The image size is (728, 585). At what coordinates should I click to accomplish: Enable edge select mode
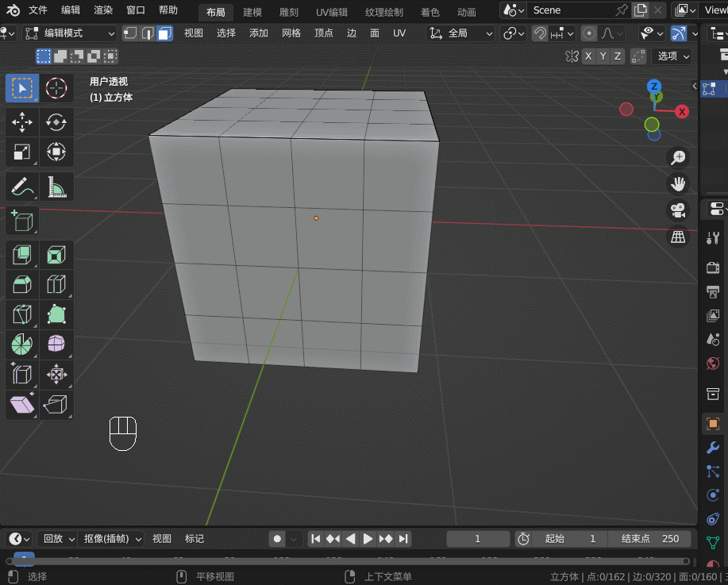(x=148, y=33)
